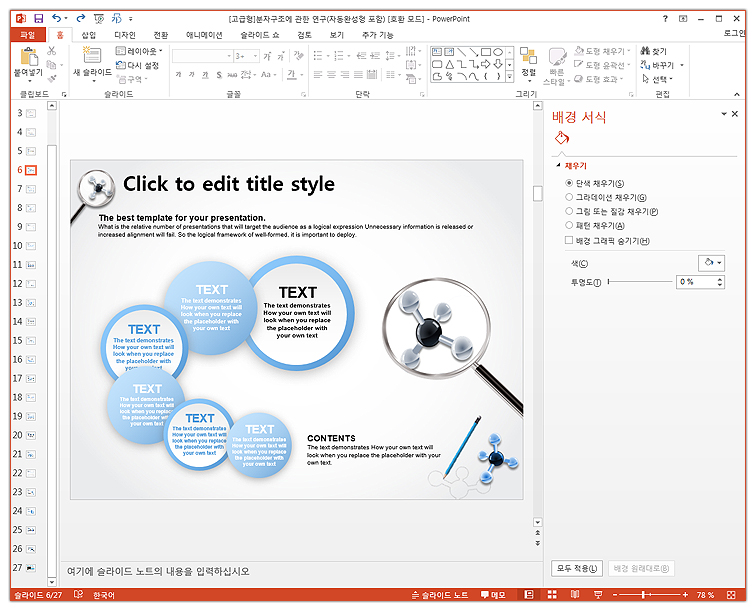Switch to the 보기 ribbon tab

[x=337, y=35]
